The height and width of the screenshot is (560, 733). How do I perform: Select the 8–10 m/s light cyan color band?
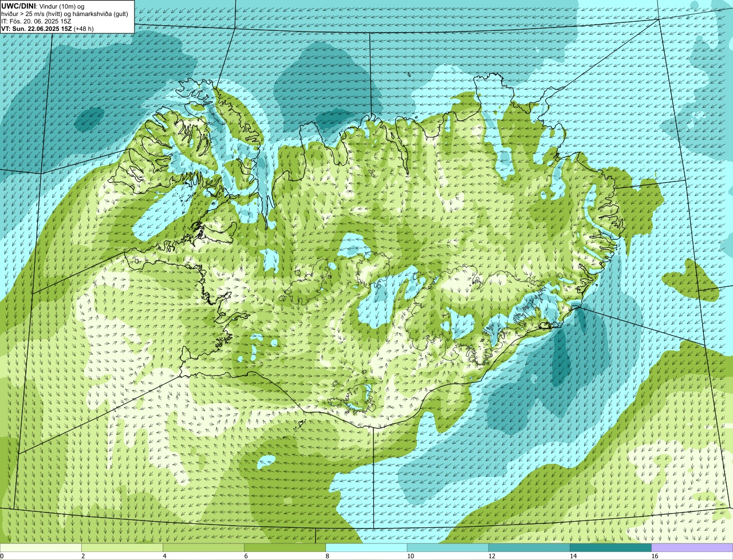366,547
